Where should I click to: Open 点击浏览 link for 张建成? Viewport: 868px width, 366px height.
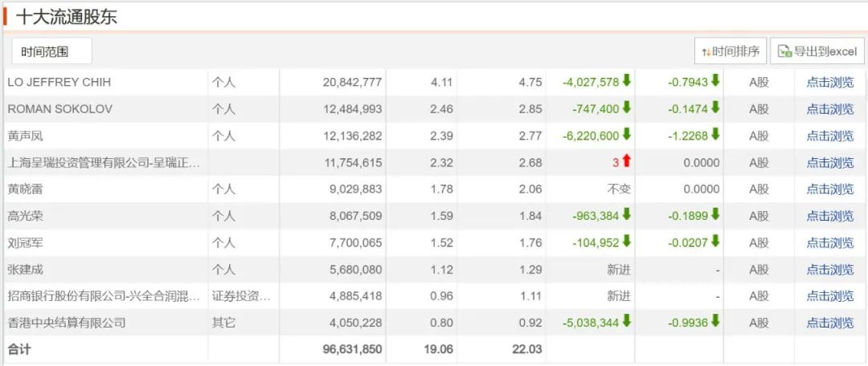[x=830, y=270]
